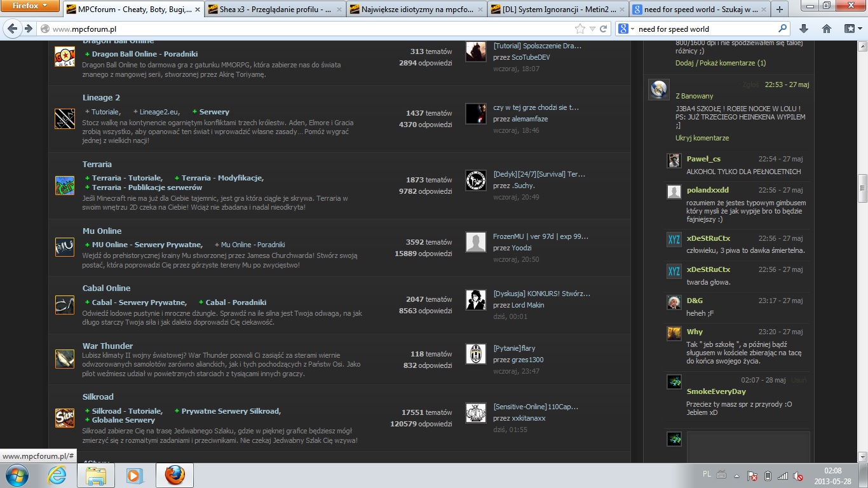868x488 pixels.
Task: Click D&G's comment avatar
Action: (x=674, y=302)
